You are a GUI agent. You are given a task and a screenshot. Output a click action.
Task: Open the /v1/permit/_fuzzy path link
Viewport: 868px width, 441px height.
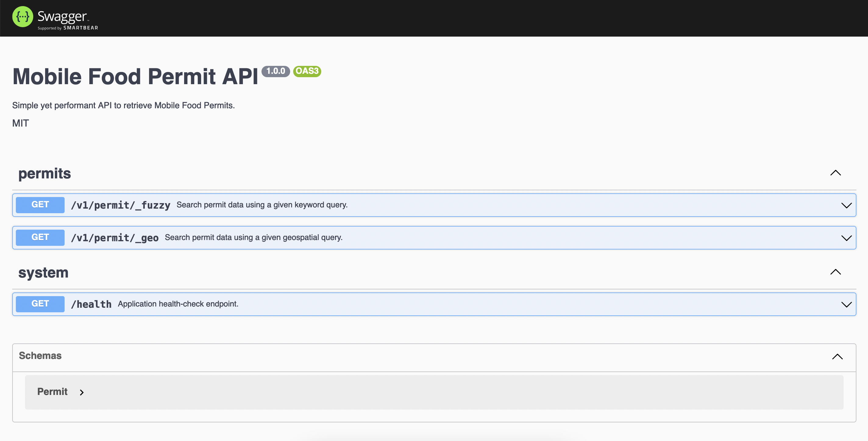[x=120, y=205]
